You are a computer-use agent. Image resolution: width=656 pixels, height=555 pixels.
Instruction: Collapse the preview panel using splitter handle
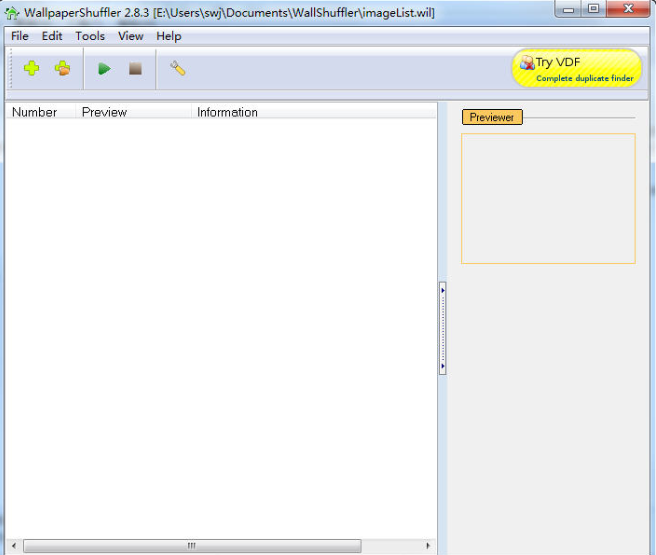tap(442, 328)
